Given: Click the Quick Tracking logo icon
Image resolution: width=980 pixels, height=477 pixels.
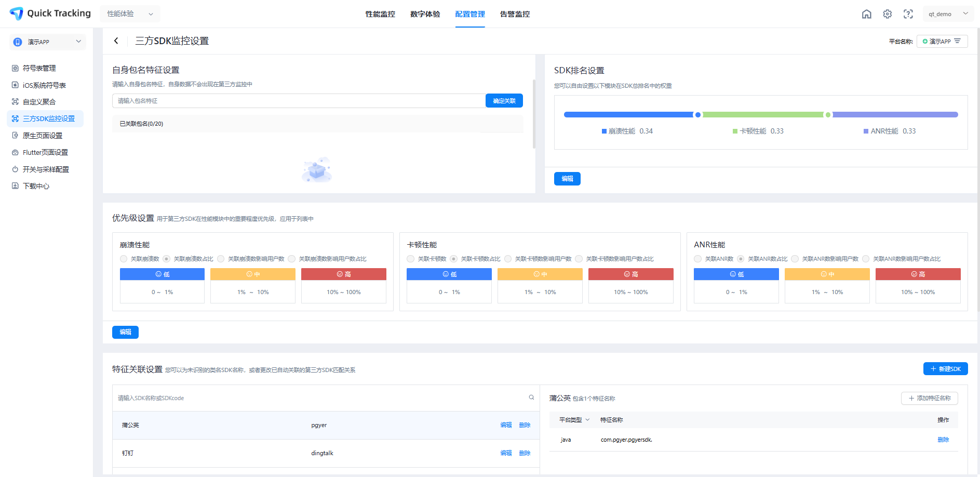Looking at the screenshot, I should coord(17,14).
